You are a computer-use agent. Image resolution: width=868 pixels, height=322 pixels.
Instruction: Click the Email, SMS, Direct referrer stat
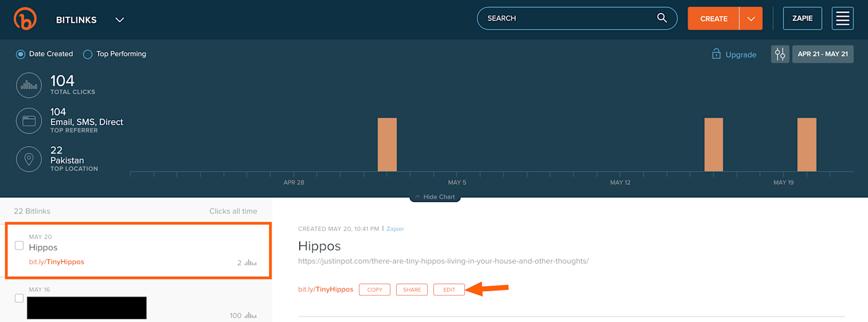pos(87,120)
